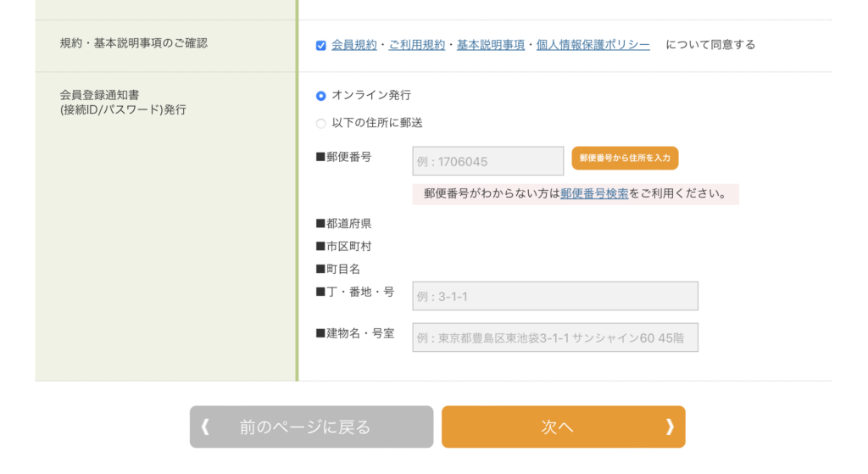The image size is (868, 474).
Task: Click オンライン発行 label text
Action: click(x=371, y=95)
